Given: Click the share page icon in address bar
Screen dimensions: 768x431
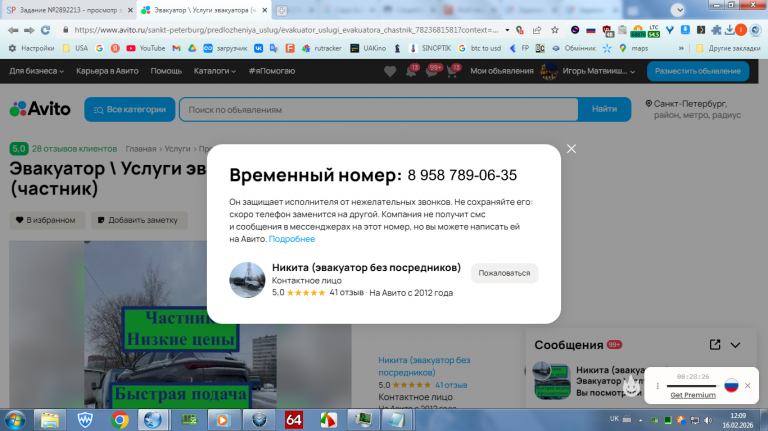Looking at the screenshot, I should 537,30.
